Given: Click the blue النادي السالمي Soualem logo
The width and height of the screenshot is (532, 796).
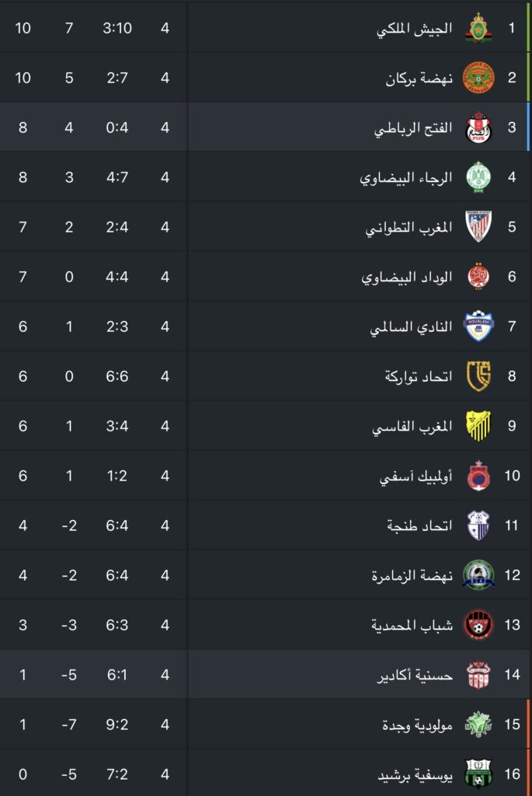Looking at the screenshot, I should 478,326.
